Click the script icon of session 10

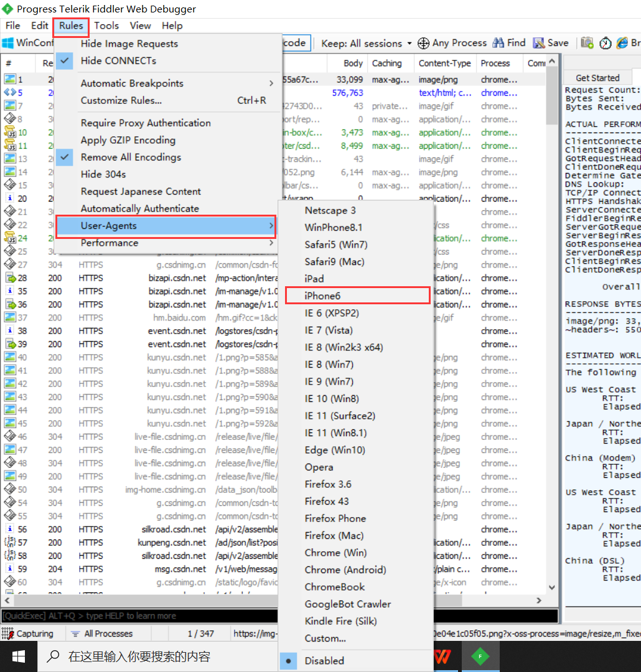pyautogui.click(x=10, y=133)
